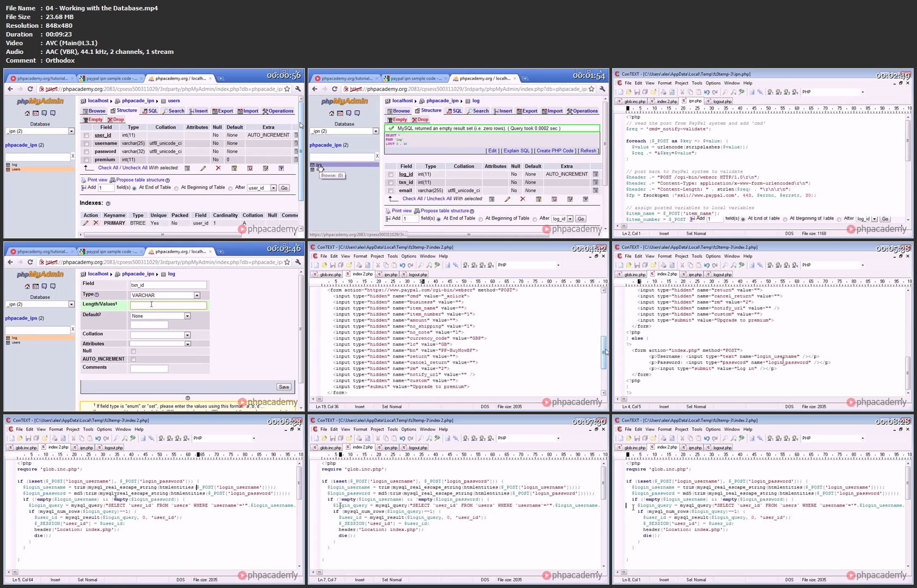The width and height of the screenshot is (917, 588).
Task: Click the phpMyAdmin home icon in 00:03:46 frame
Action: [x=27, y=286]
